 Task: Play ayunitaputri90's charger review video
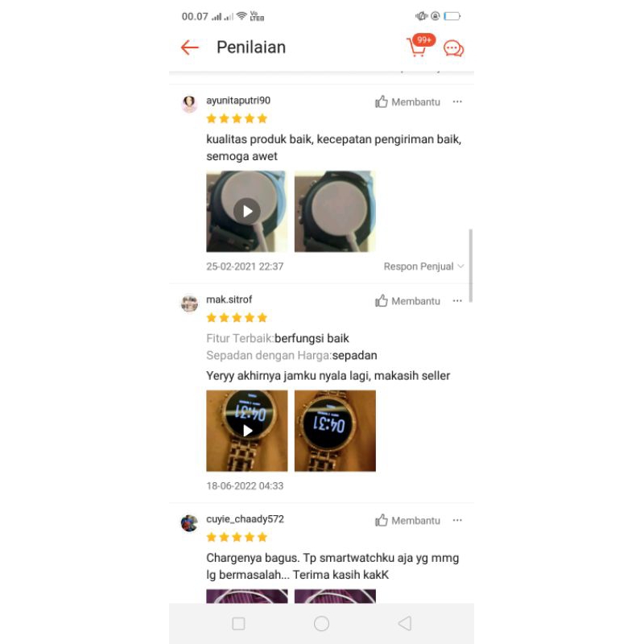coord(247,211)
